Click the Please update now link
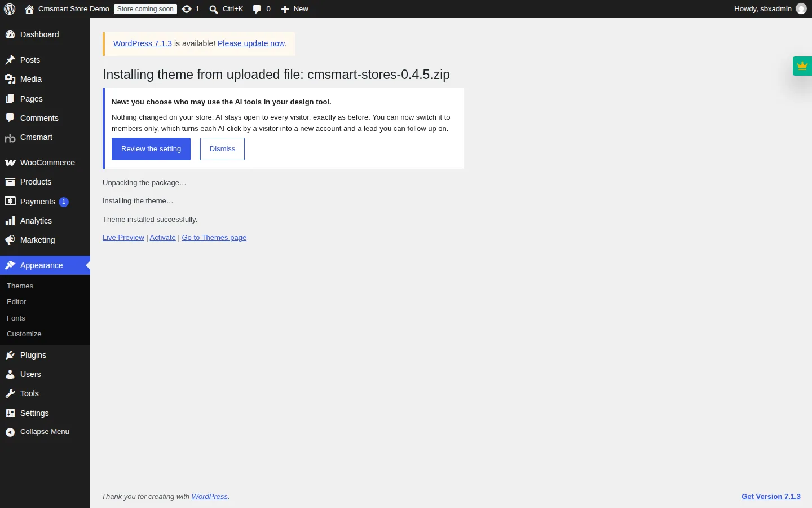Viewport: 812px width, 508px height. 251,43
